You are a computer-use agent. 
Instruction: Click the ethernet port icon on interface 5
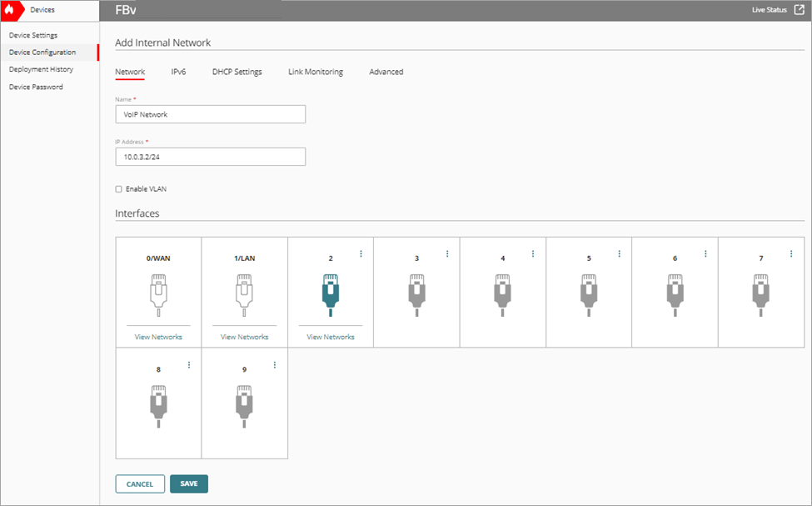click(x=588, y=296)
